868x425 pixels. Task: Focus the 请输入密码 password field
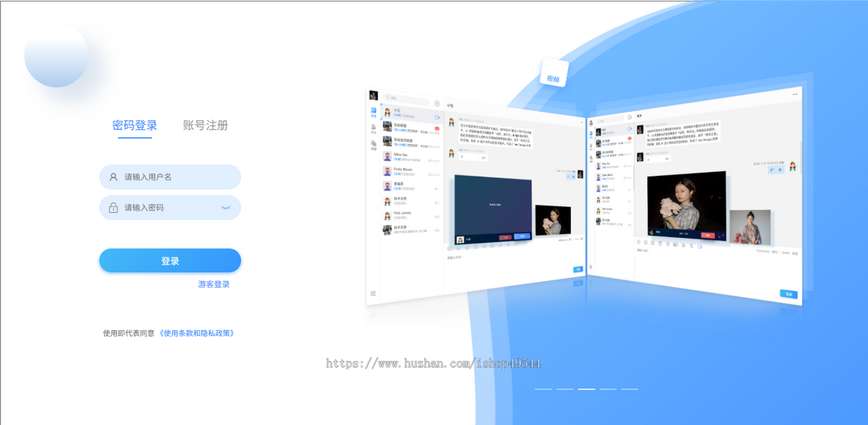pyautogui.click(x=170, y=208)
